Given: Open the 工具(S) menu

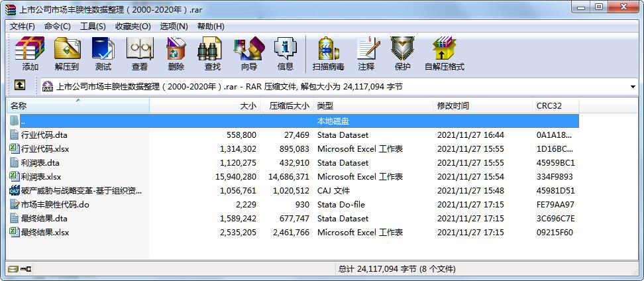Looking at the screenshot, I should pos(93,27).
